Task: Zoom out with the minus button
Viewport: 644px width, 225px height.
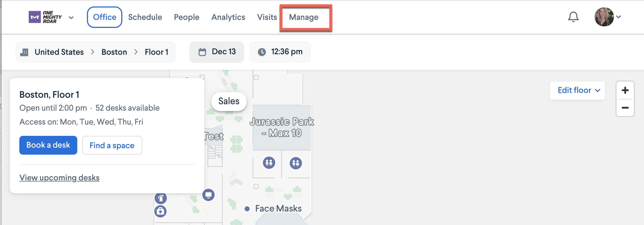Action: click(625, 108)
